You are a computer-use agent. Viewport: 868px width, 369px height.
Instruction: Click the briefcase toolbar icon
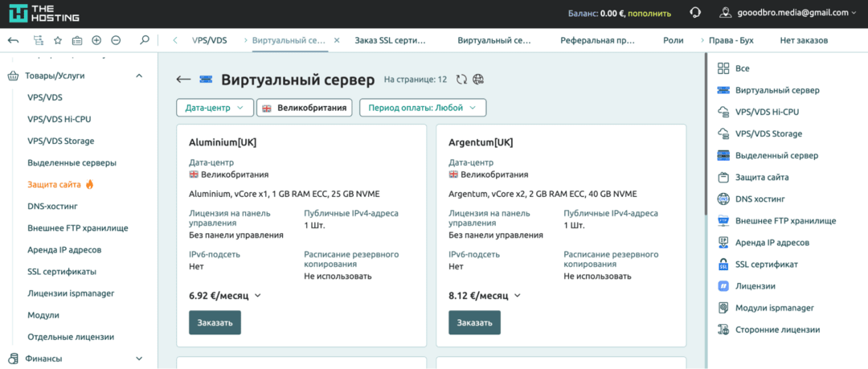point(77,40)
